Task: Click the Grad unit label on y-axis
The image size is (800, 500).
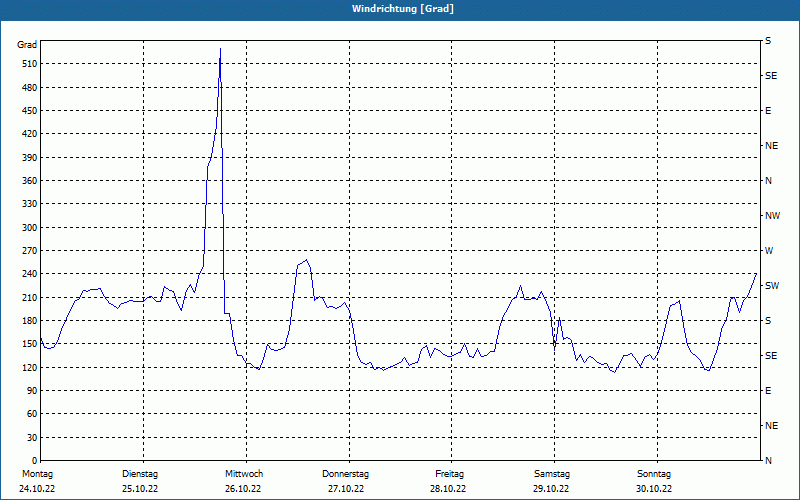Action: click(27, 45)
